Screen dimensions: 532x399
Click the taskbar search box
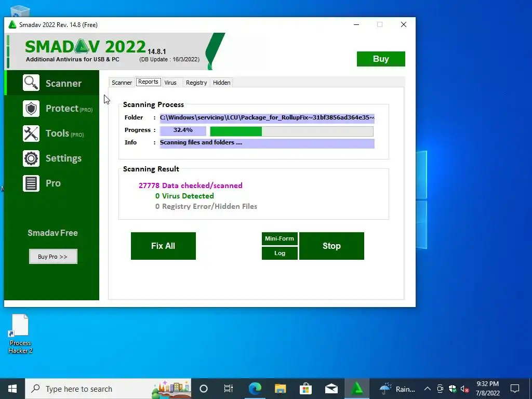pos(108,389)
